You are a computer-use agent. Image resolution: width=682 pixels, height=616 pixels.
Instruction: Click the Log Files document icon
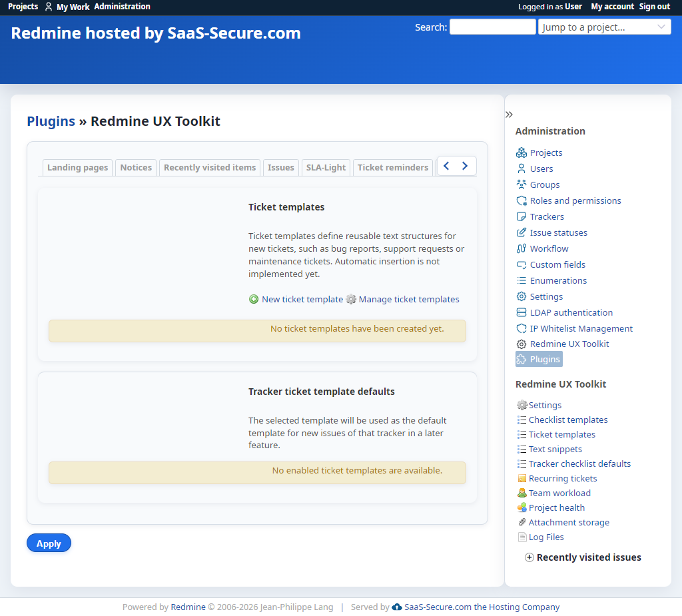tap(522, 537)
